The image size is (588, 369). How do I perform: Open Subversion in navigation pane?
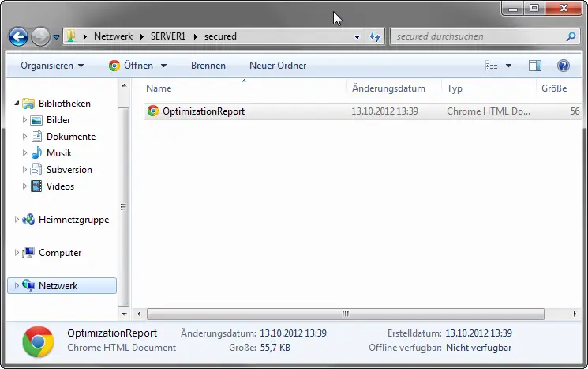(x=69, y=169)
